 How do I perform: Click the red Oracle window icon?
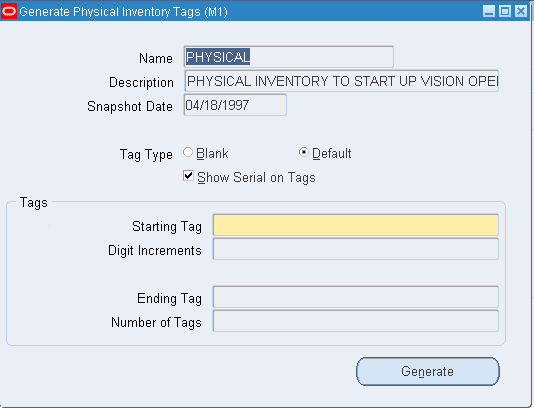point(9,12)
